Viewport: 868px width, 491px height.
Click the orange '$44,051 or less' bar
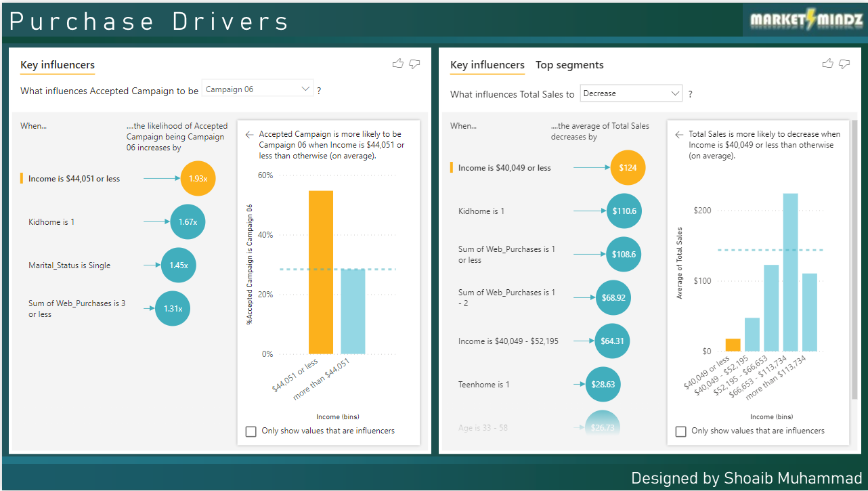click(320, 272)
